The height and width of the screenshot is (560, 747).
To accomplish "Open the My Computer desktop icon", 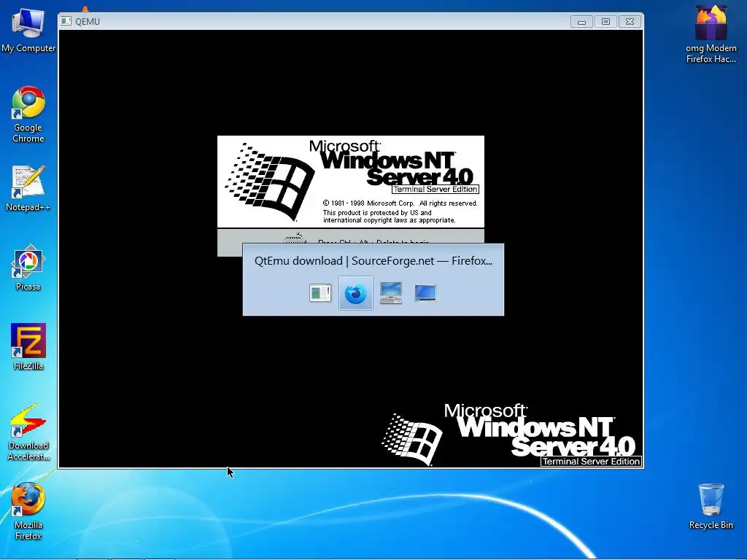I will pos(28,30).
